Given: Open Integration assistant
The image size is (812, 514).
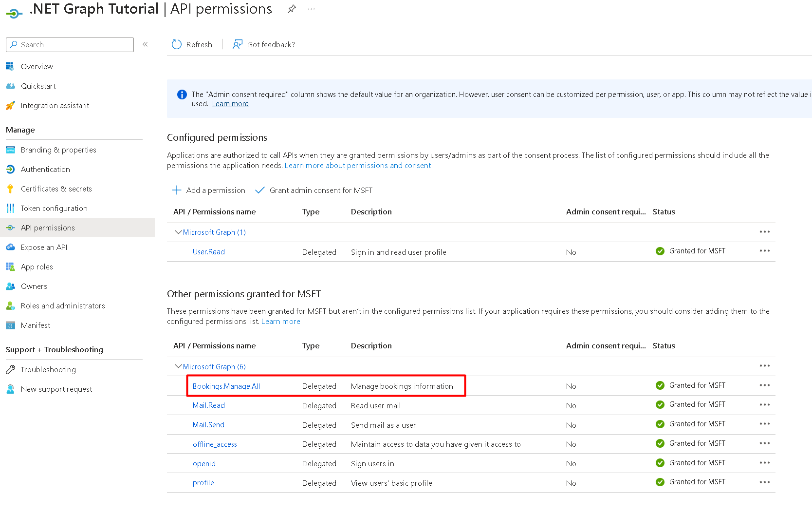Looking at the screenshot, I should [55, 105].
